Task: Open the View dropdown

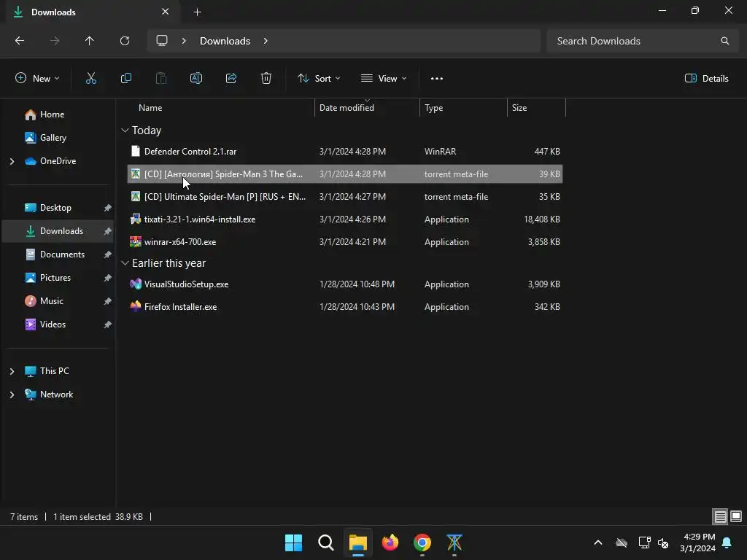Action: click(x=384, y=79)
